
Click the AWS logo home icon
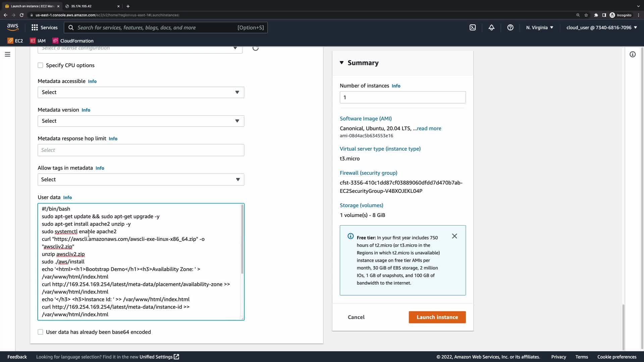pyautogui.click(x=13, y=27)
